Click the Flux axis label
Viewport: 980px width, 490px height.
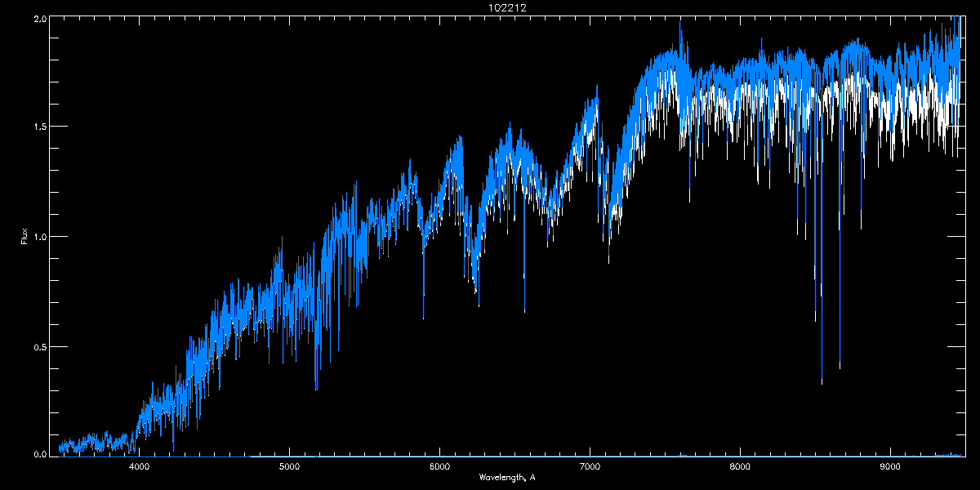pos(24,237)
